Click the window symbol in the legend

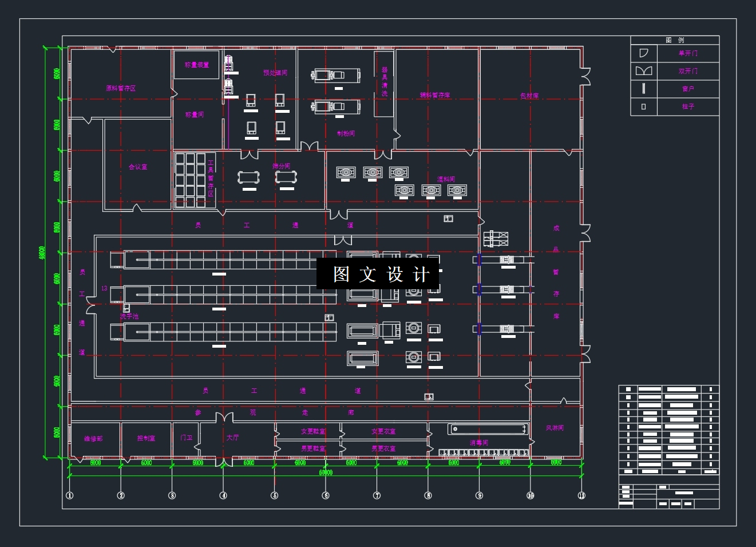(x=644, y=88)
